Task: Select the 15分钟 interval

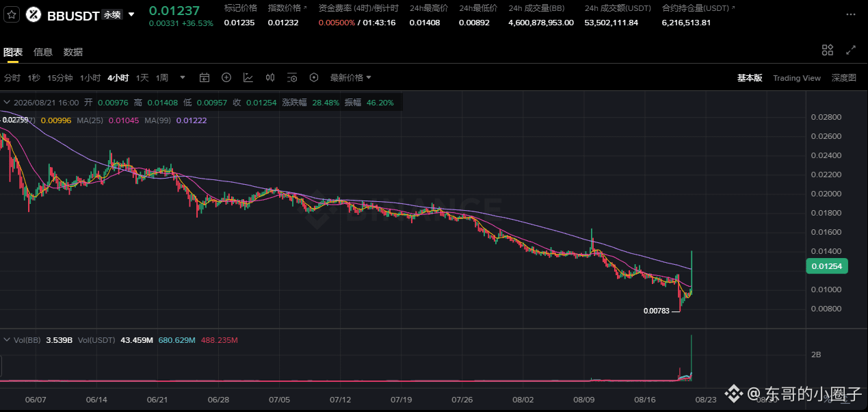Action: (x=60, y=78)
